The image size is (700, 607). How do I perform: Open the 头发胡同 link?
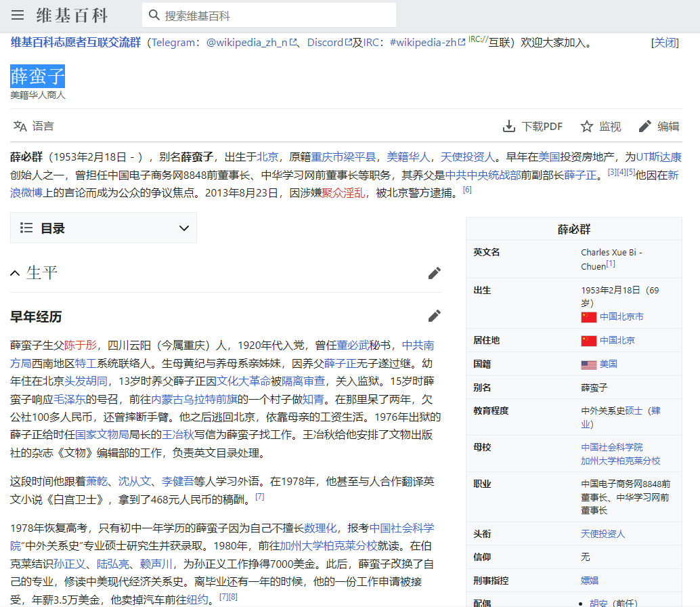(86, 381)
